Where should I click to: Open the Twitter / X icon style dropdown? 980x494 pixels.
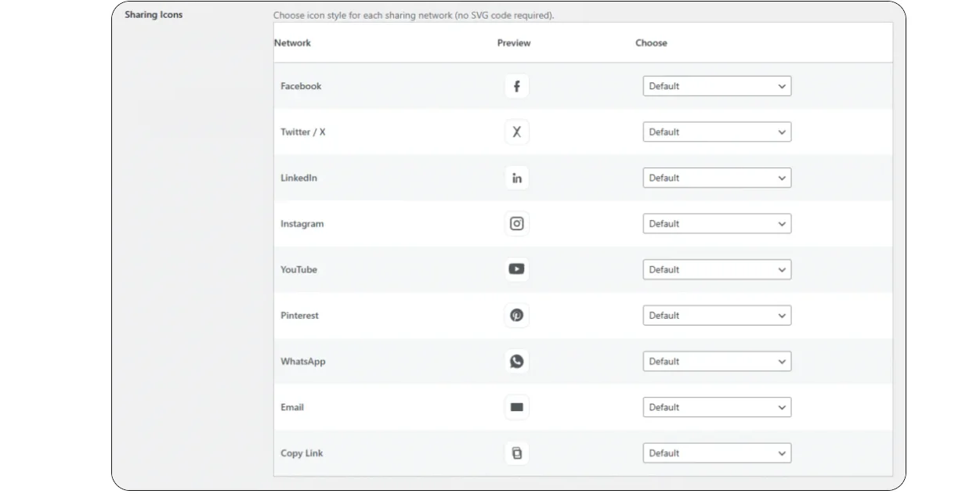(716, 132)
